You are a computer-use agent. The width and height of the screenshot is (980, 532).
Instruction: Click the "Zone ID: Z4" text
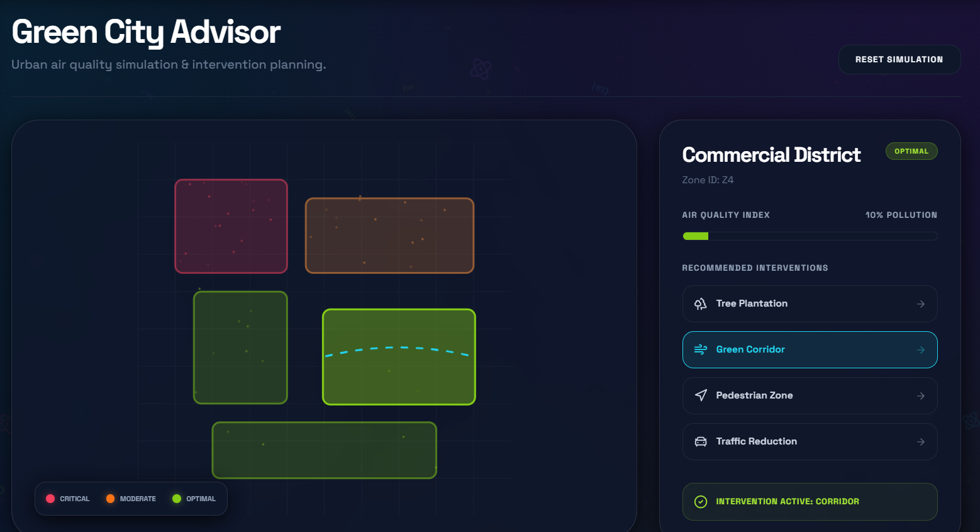pyautogui.click(x=708, y=180)
